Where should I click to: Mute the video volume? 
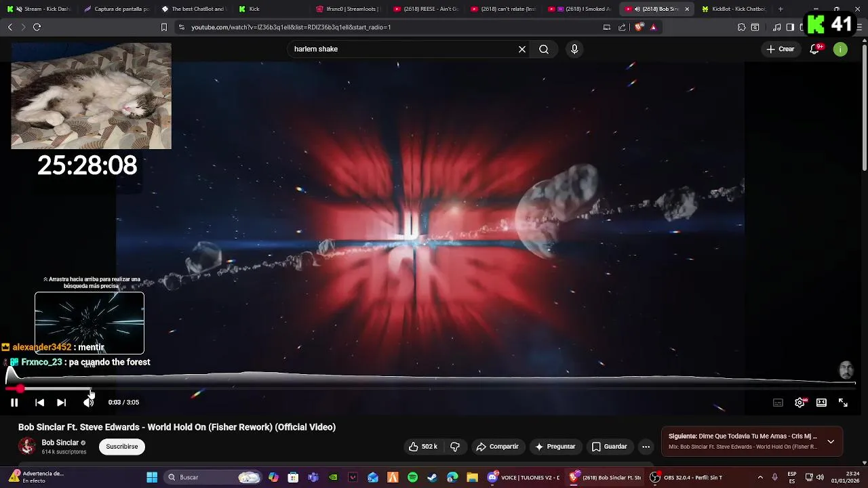point(88,403)
